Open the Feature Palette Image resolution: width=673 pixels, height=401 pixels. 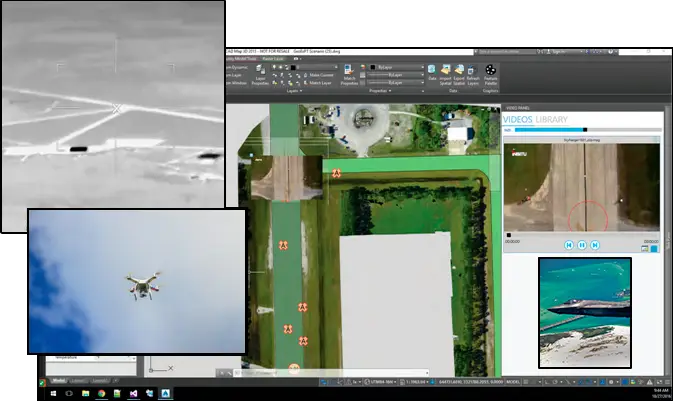[x=491, y=75]
